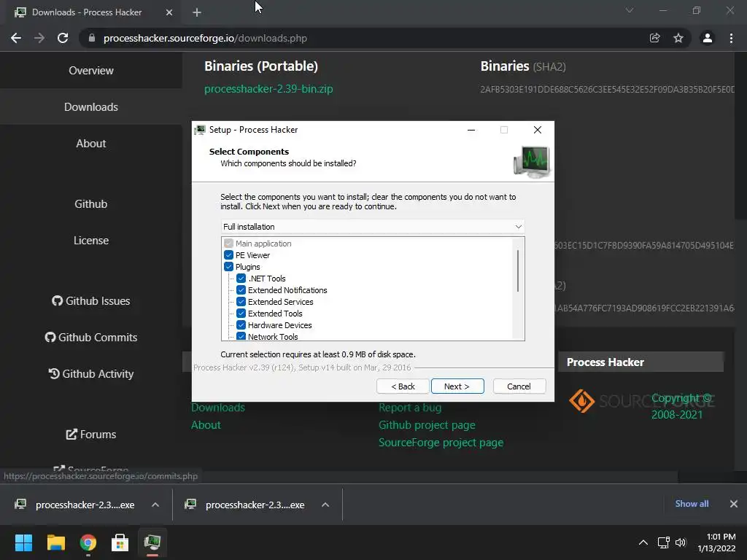
Task: Click the browser forward arrow
Action: (x=39, y=38)
